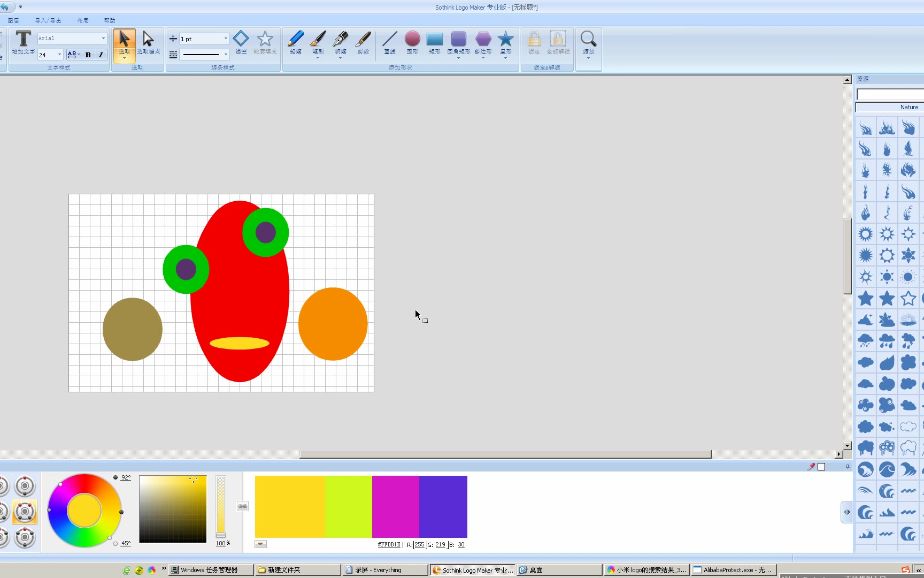Screen dimensions: 924x578
Task: Pick the magenta color swatch
Action: [395, 506]
